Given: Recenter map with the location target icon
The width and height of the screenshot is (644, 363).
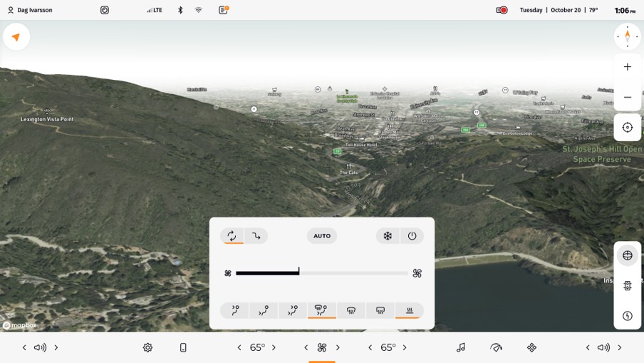Looking at the screenshot, I should (628, 128).
